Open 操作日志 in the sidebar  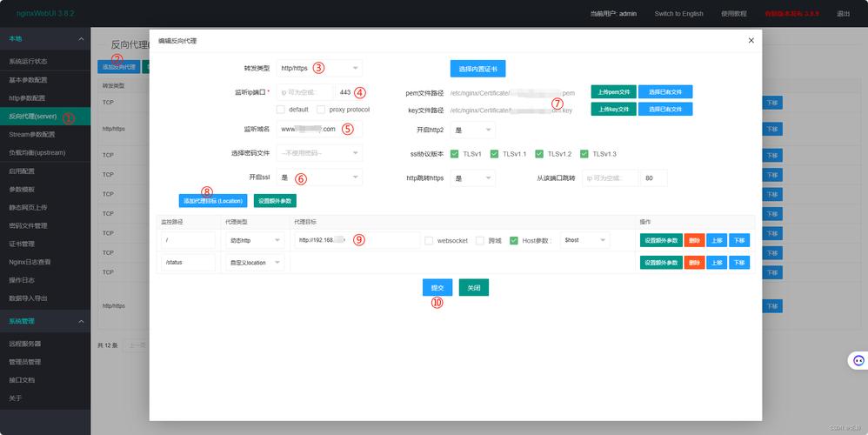coord(45,280)
